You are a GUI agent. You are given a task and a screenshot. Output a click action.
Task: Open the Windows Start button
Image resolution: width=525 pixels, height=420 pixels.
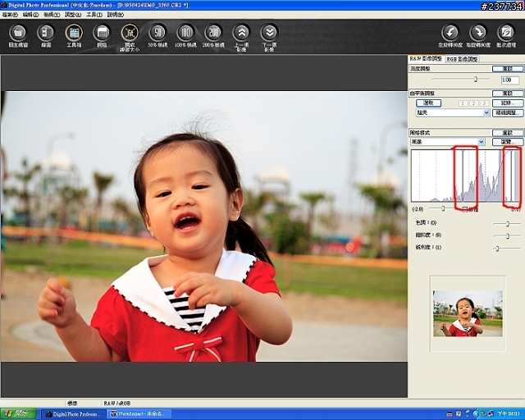coord(18,413)
